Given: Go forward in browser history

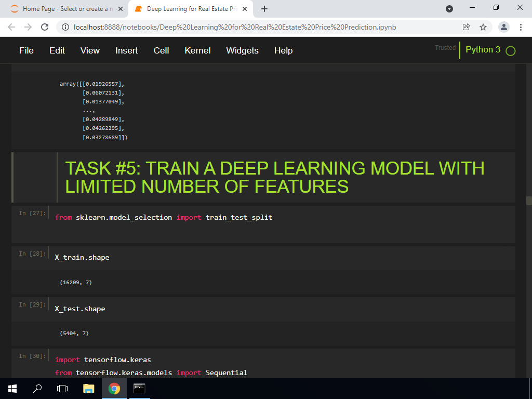Looking at the screenshot, I should [x=28, y=27].
